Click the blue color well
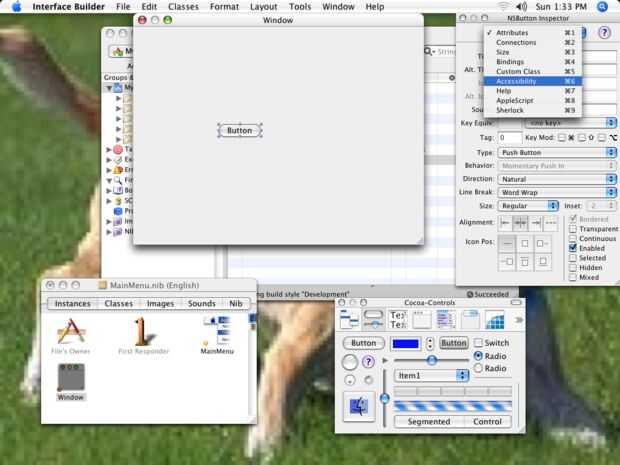Image resolution: width=620 pixels, height=465 pixels. pos(405,344)
